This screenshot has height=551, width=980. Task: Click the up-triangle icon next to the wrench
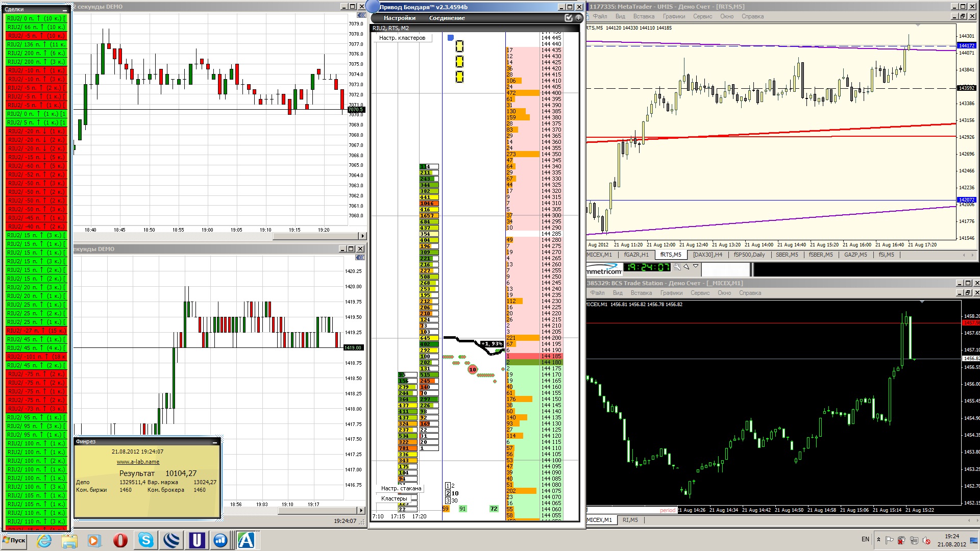click(687, 267)
